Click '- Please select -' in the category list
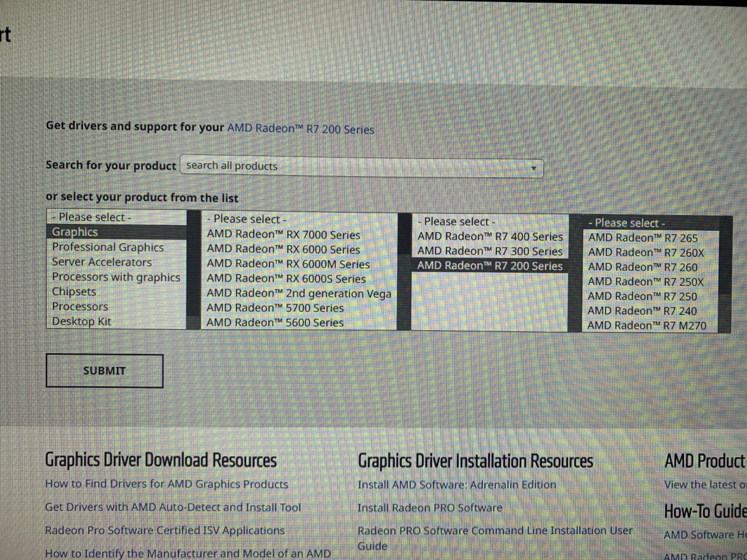The width and height of the screenshot is (747, 560). pos(116,217)
